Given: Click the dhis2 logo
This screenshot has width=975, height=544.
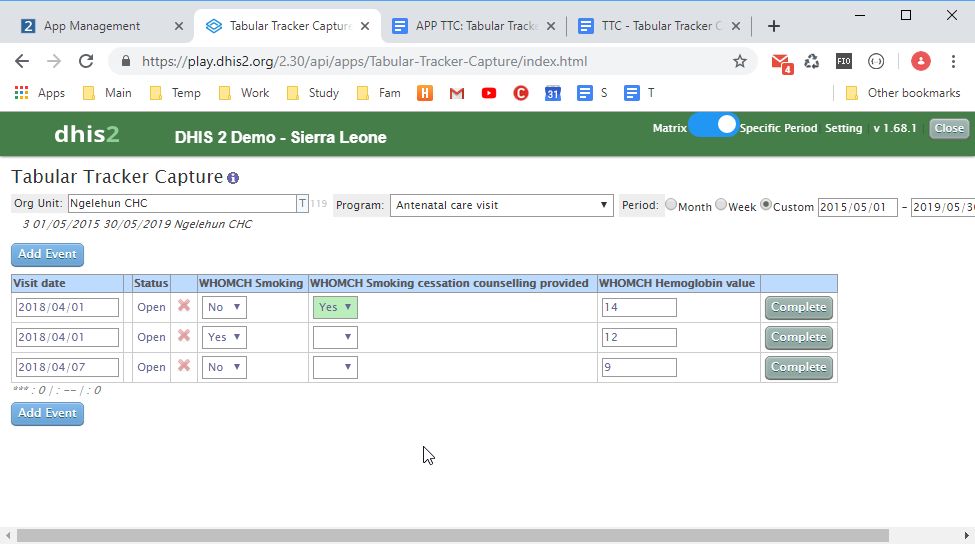Looking at the screenshot, I should tap(86, 134).
